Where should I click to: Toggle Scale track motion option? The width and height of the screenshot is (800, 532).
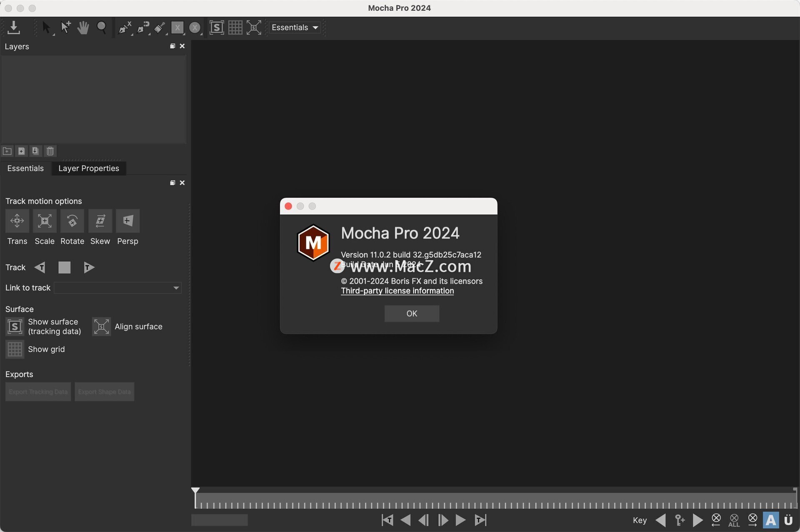click(x=45, y=221)
